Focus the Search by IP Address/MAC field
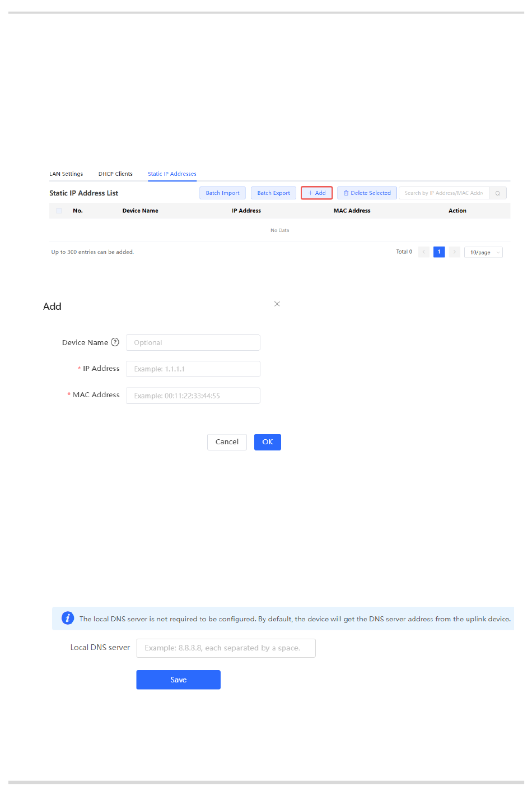532x795 pixels. [x=444, y=193]
